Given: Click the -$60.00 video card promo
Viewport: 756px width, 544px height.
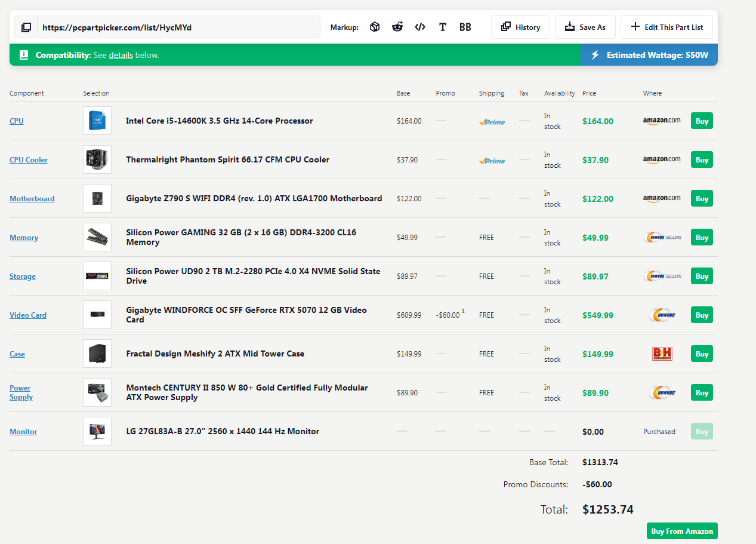Looking at the screenshot, I should coord(448,315).
